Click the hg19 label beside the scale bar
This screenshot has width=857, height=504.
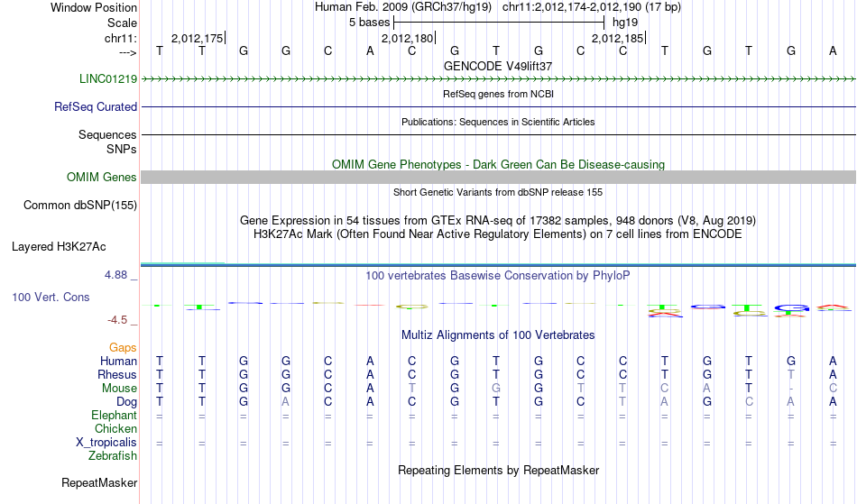point(625,23)
